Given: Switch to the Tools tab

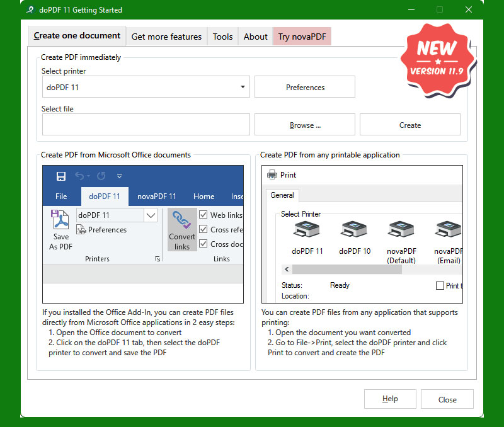Looking at the screenshot, I should [x=222, y=37].
